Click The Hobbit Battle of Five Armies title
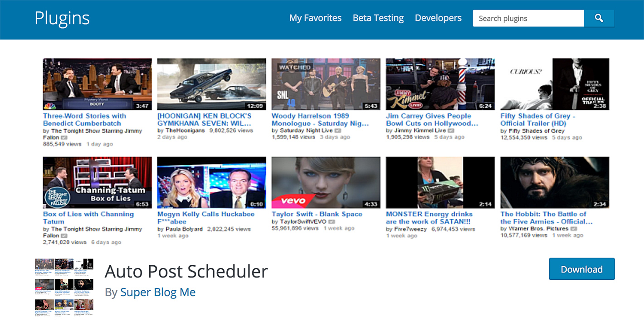The image size is (644, 332). (x=546, y=218)
